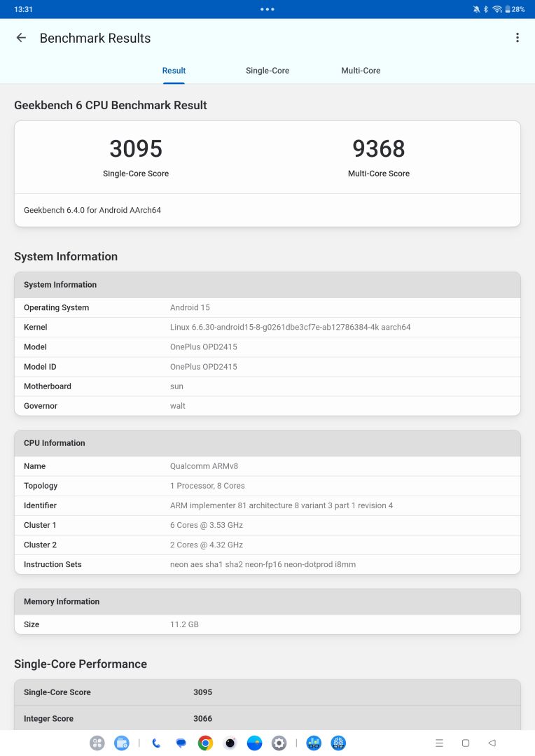Tap the 9368 multi-core score
This screenshot has width=535, height=756.
pyautogui.click(x=379, y=148)
